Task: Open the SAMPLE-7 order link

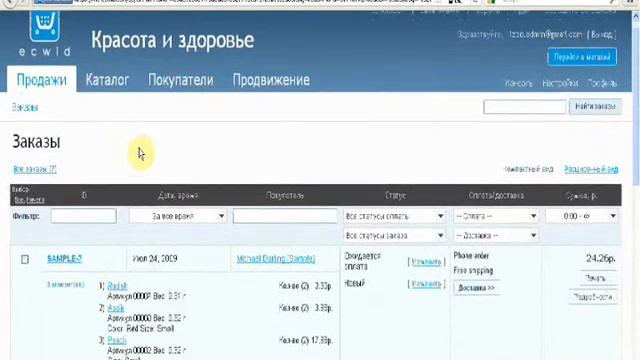Action: tap(64, 259)
